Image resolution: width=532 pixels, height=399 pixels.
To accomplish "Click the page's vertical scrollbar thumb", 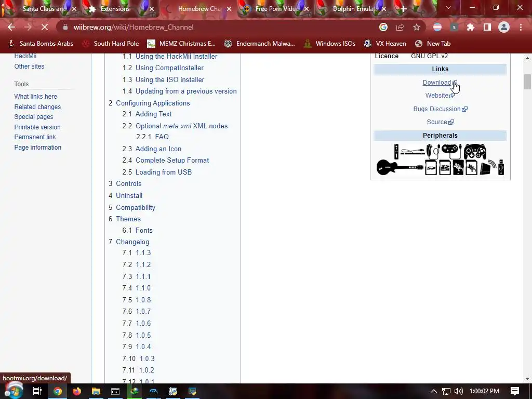I will point(527,82).
